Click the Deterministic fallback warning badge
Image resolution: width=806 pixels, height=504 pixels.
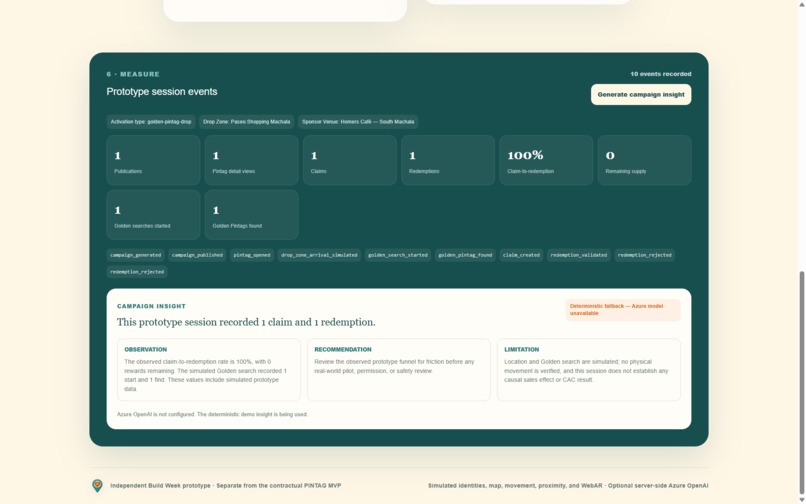[623, 310]
